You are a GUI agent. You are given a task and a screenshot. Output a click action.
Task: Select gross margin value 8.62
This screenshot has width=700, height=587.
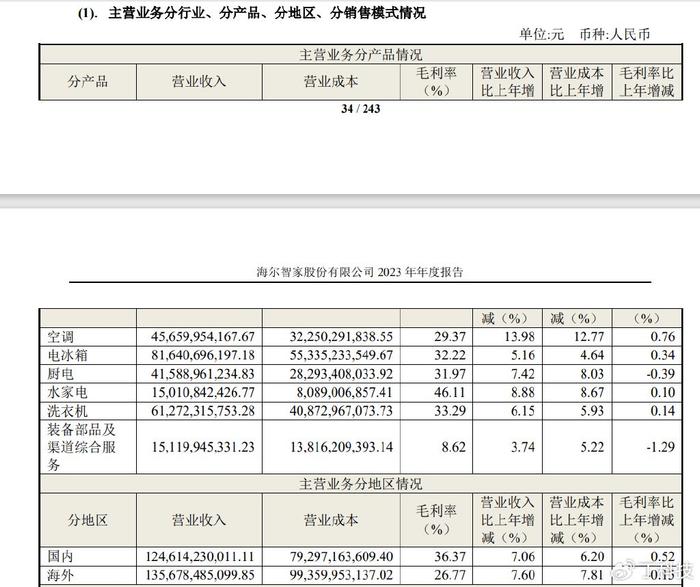[x=454, y=447]
